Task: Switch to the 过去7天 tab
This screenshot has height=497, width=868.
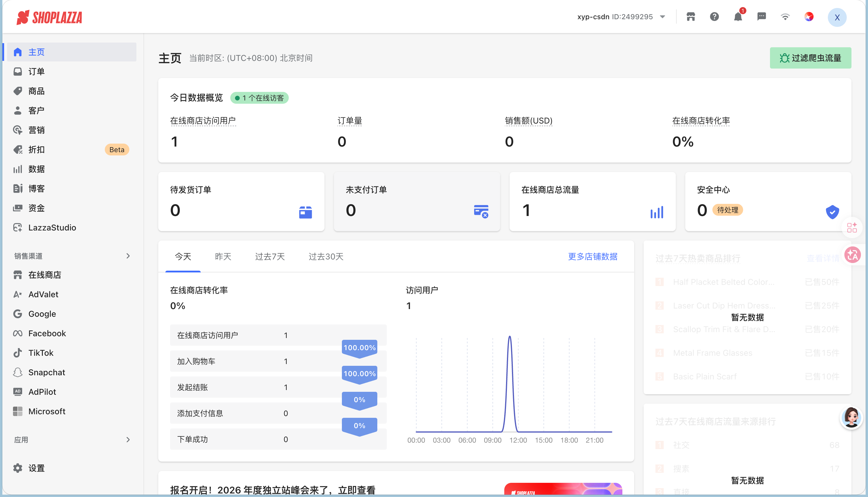Action: click(270, 256)
